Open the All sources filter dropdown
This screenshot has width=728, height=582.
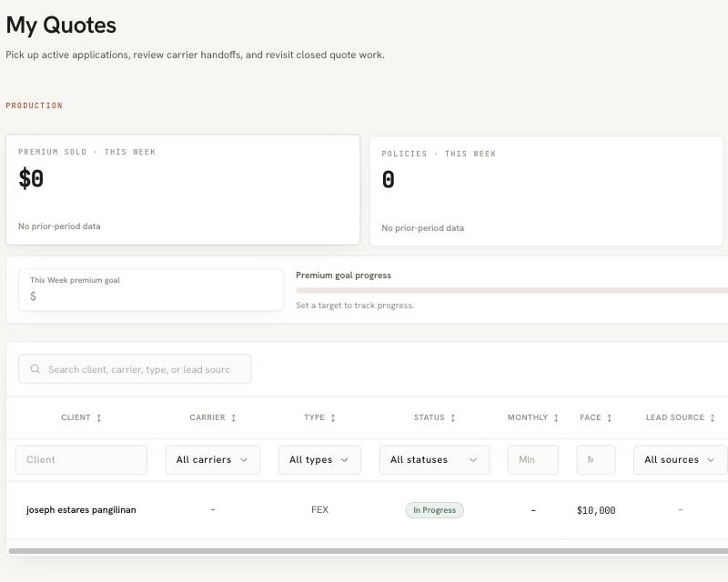680,459
